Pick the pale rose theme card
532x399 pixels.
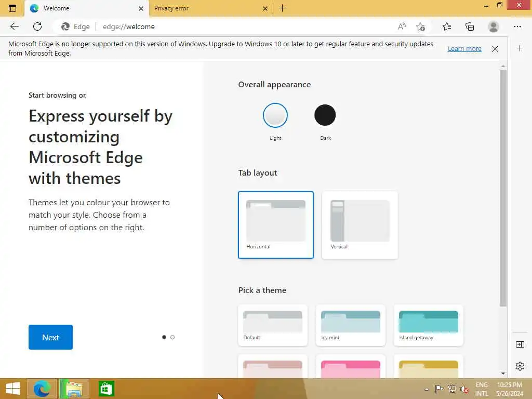pyautogui.click(x=273, y=367)
